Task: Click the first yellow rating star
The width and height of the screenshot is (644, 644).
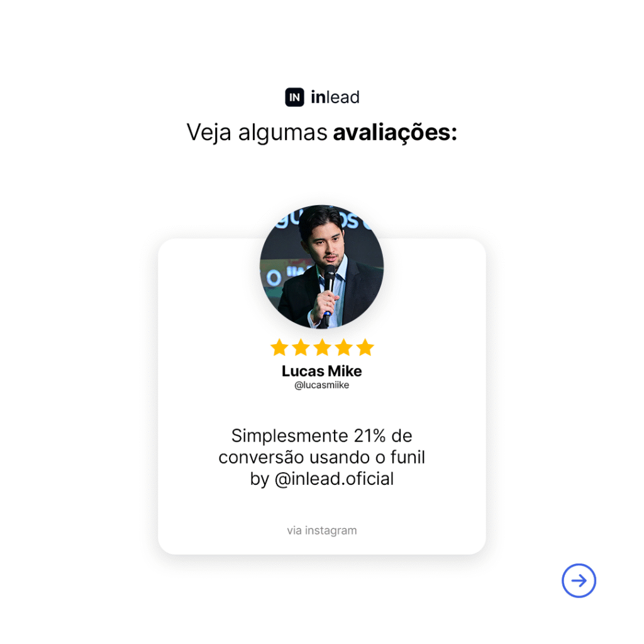Action: click(x=279, y=347)
